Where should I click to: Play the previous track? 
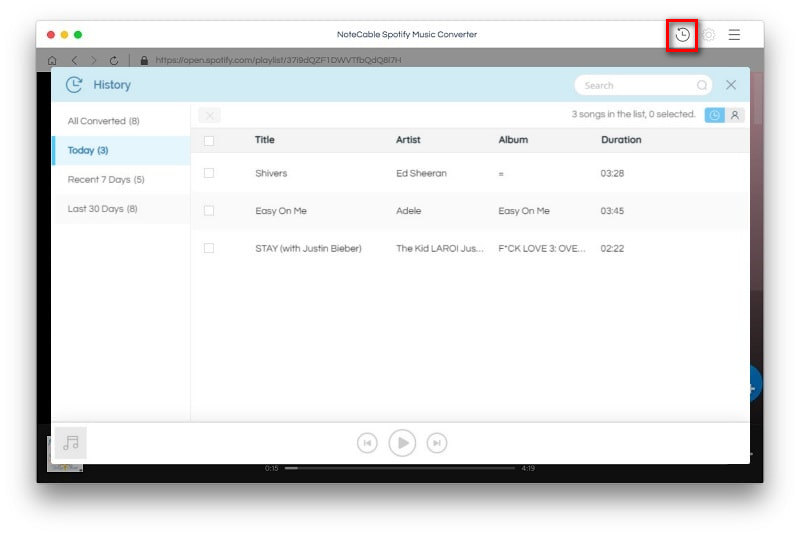[367, 443]
